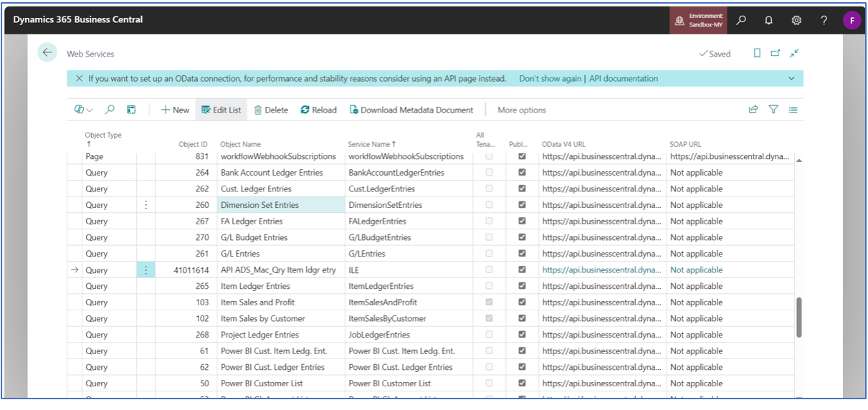Viewport: 868px width, 410px height.
Task: Open the top bar search magnifier
Action: 741,20
